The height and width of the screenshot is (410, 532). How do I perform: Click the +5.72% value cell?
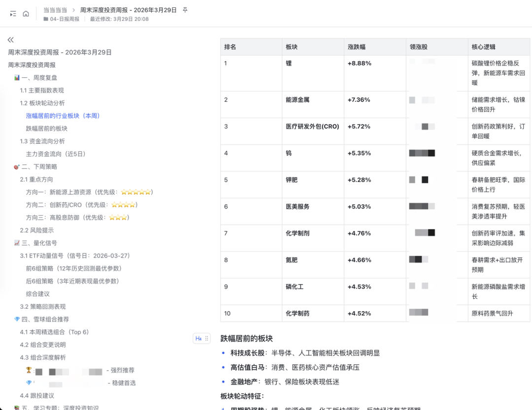pos(375,131)
